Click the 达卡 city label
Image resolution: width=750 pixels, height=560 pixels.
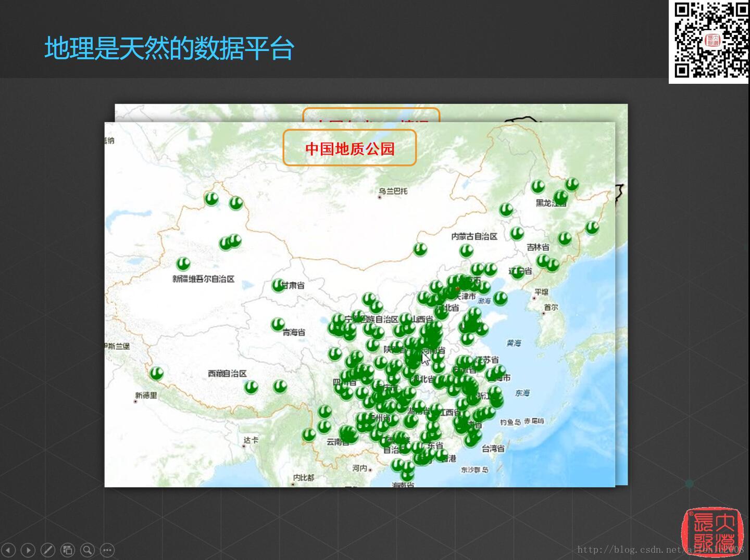pos(251,440)
